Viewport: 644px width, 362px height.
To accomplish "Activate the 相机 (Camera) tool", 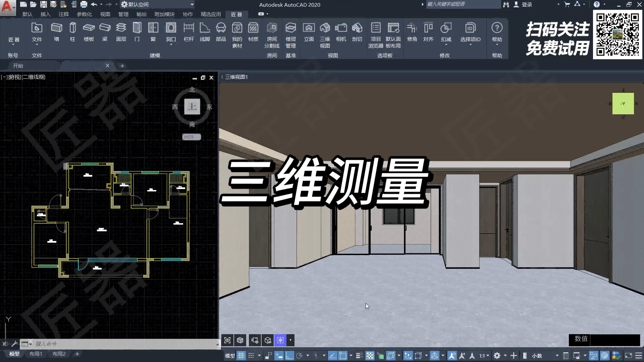I will tap(341, 32).
